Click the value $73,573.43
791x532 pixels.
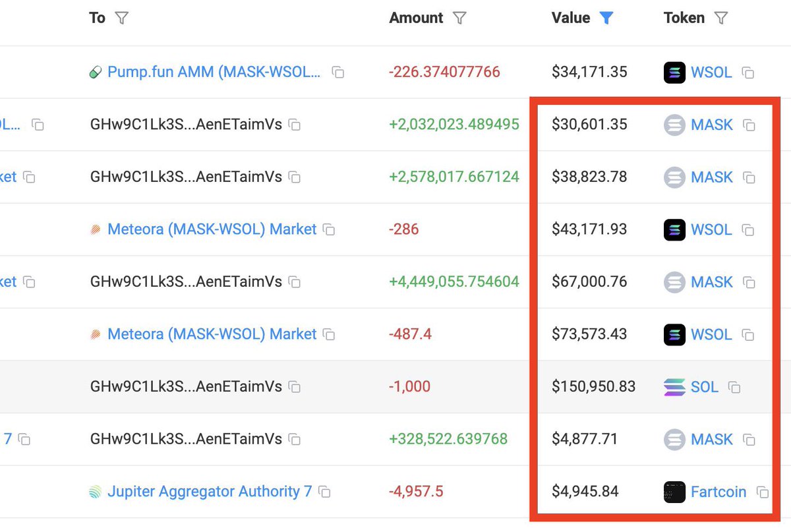click(589, 334)
